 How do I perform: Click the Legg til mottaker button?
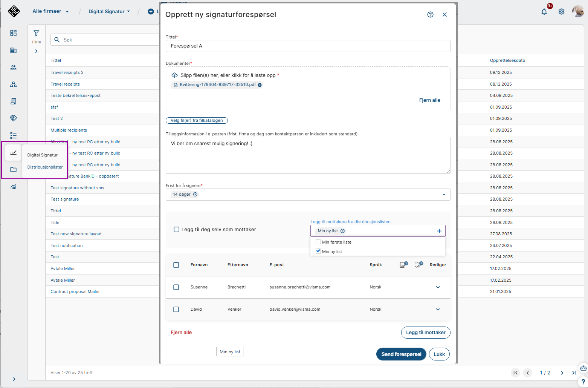425,333
